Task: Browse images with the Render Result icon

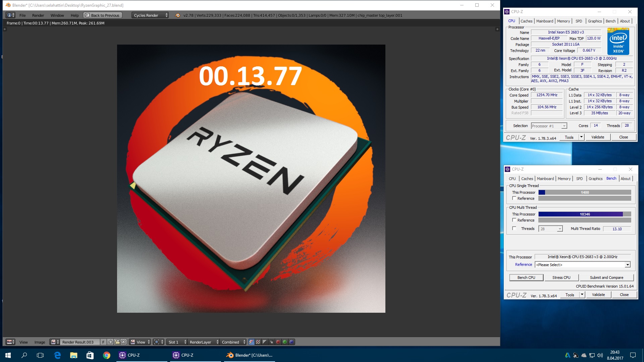Action: 55,342
